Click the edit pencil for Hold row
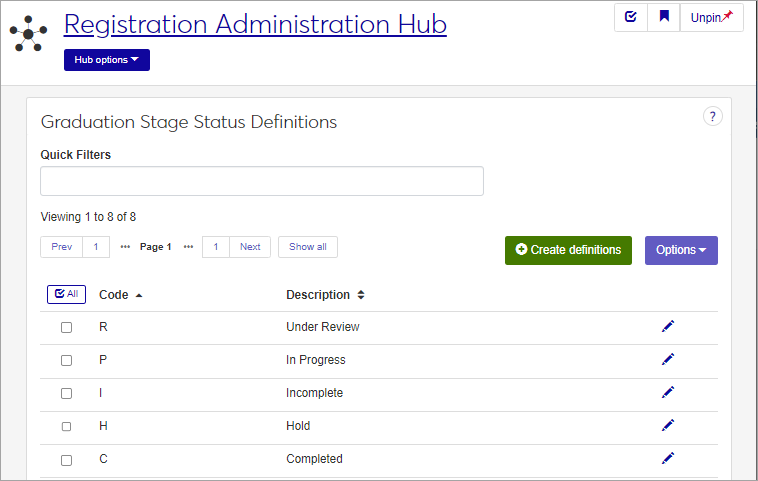 pyautogui.click(x=668, y=426)
